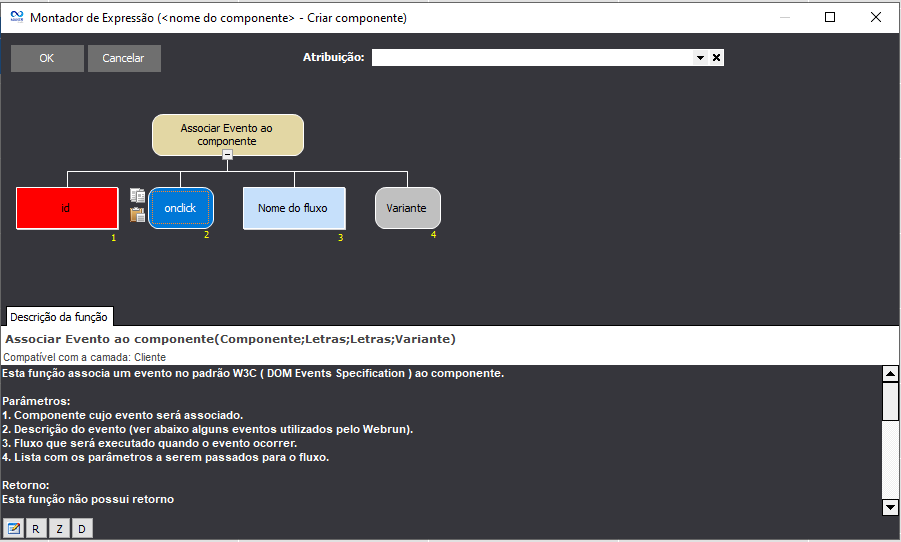The height and width of the screenshot is (542, 901).
Task: Click the app logo in the title bar
Action: 15,17
